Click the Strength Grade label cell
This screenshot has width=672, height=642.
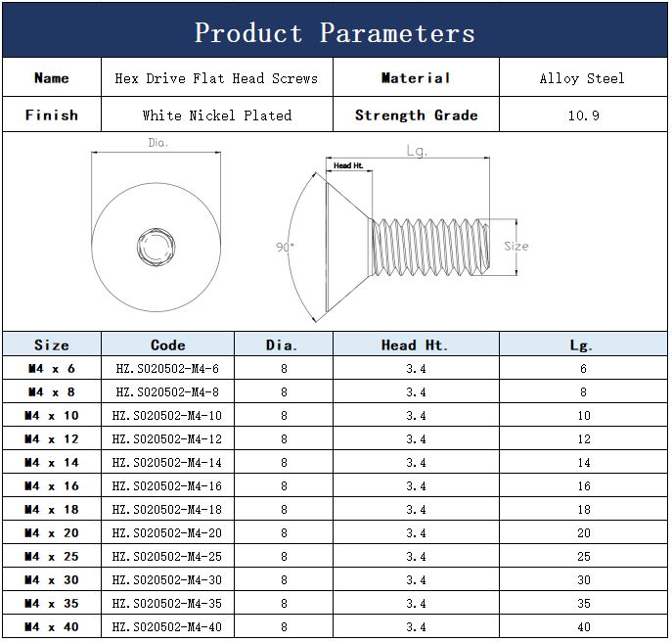click(416, 115)
